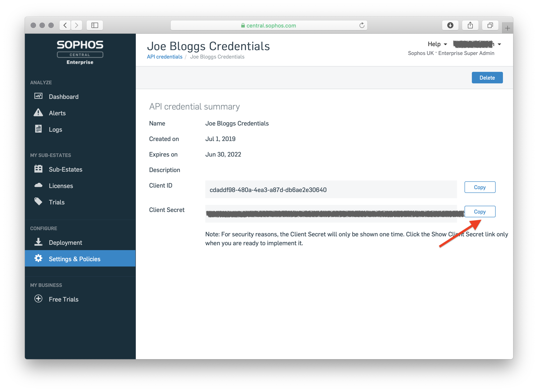
Task: Click 'Sophos UK · Enterprise Super Admin' text
Action: click(451, 53)
